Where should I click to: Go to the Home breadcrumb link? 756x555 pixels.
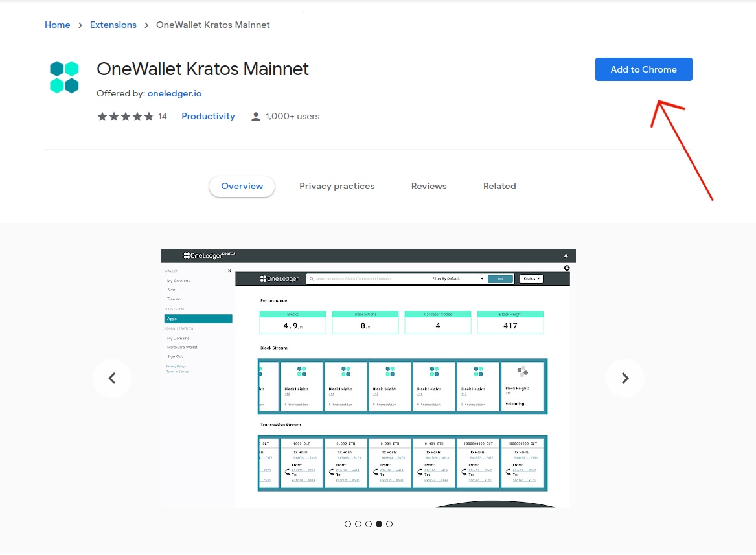tap(57, 25)
